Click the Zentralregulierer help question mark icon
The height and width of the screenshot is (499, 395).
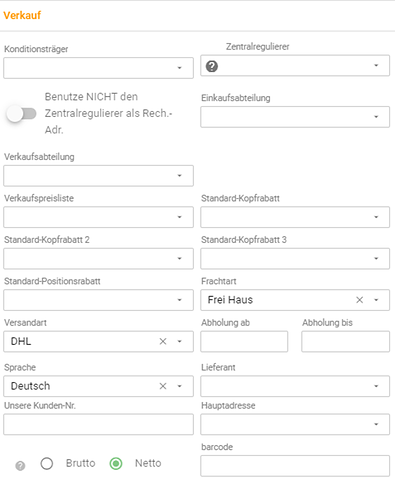click(x=212, y=66)
